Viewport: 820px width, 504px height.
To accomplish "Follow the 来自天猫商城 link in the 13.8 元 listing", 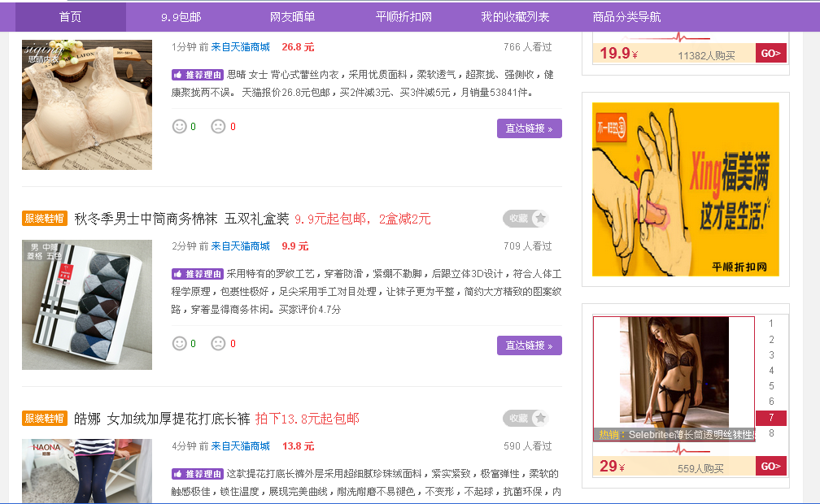I will [241, 446].
